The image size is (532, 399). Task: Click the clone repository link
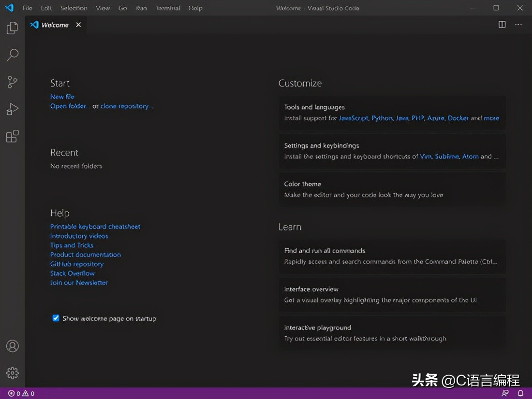(x=126, y=106)
